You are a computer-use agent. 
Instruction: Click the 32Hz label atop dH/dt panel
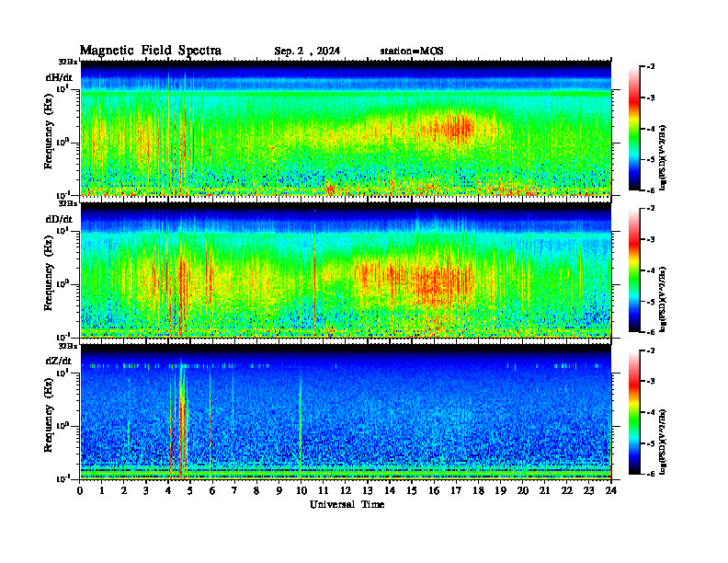67,62
